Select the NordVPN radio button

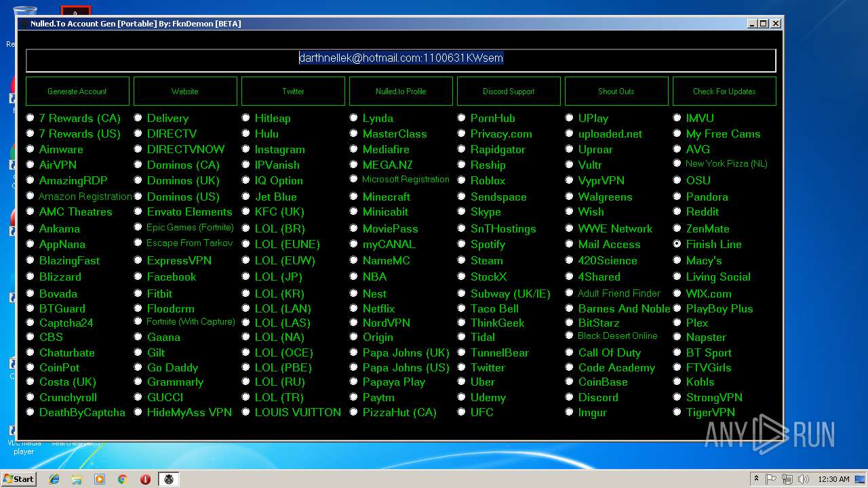point(353,323)
